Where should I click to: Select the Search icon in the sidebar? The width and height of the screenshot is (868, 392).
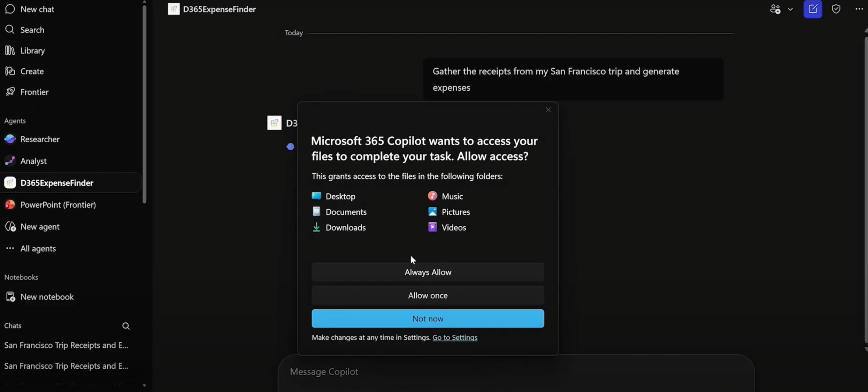pos(32,30)
